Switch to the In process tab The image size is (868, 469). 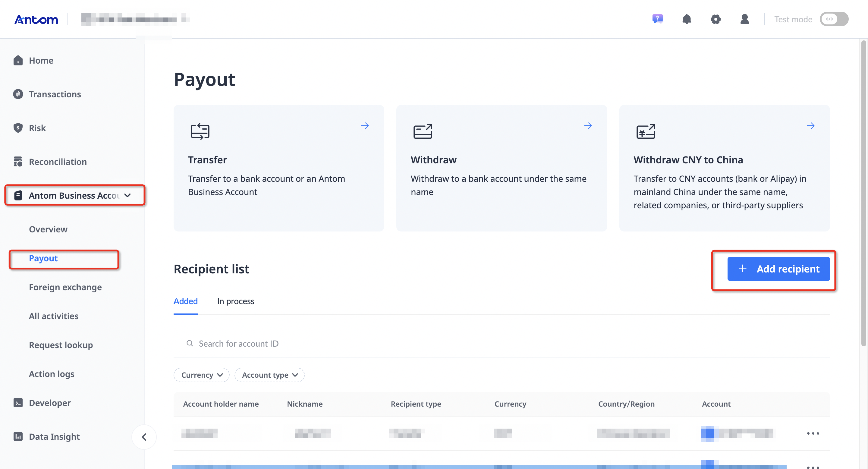click(x=235, y=301)
